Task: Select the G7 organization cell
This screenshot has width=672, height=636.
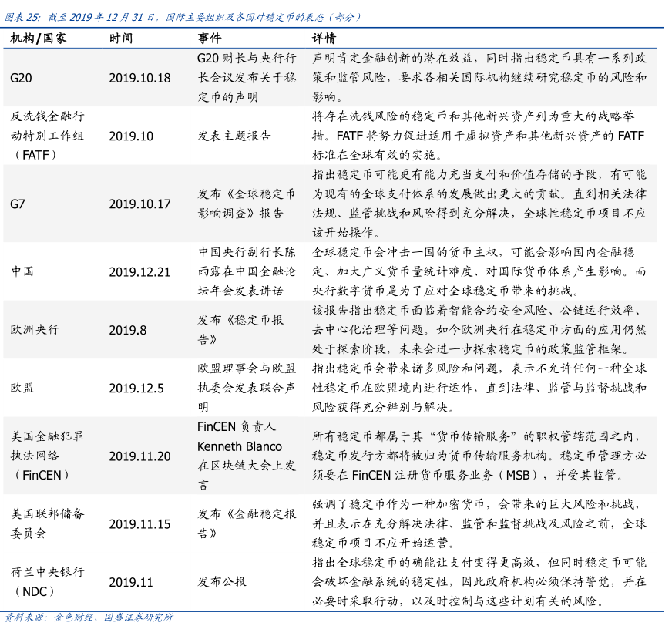Action: tap(18, 204)
